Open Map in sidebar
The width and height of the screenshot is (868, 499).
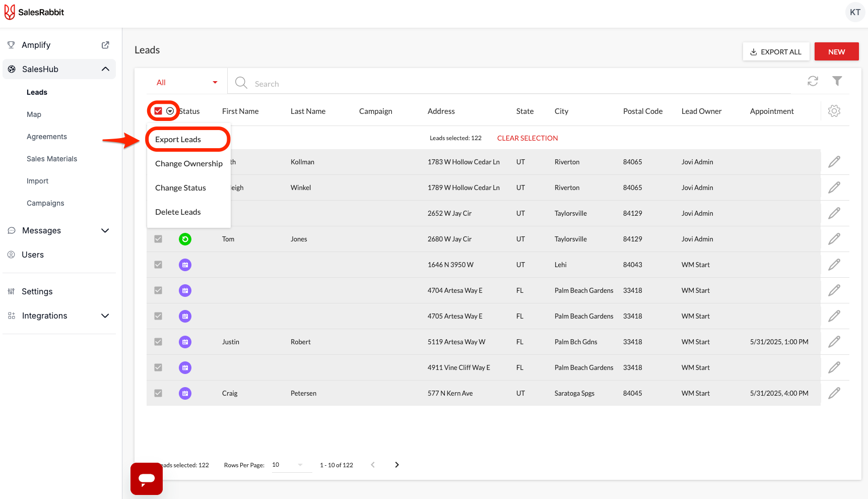[34, 114]
